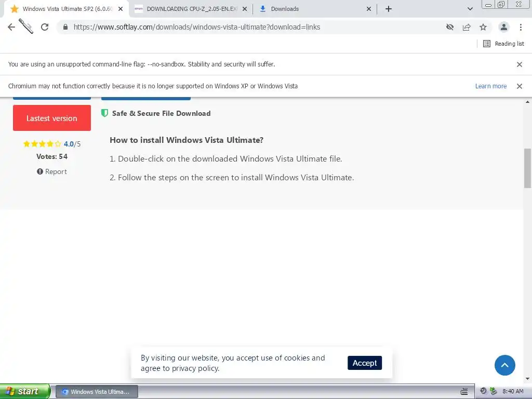Close the Downloads tab
This screenshot has height=399, width=532.
tap(369, 9)
